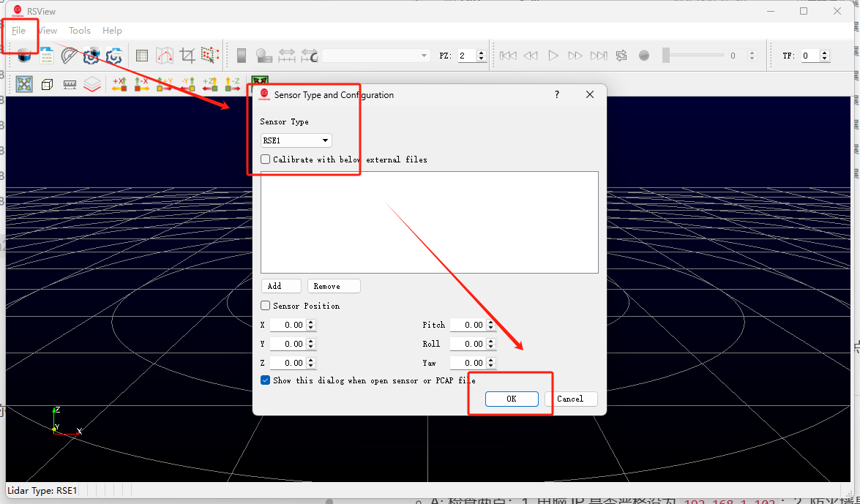
Task: Open the File menu
Action: coord(18,31)
